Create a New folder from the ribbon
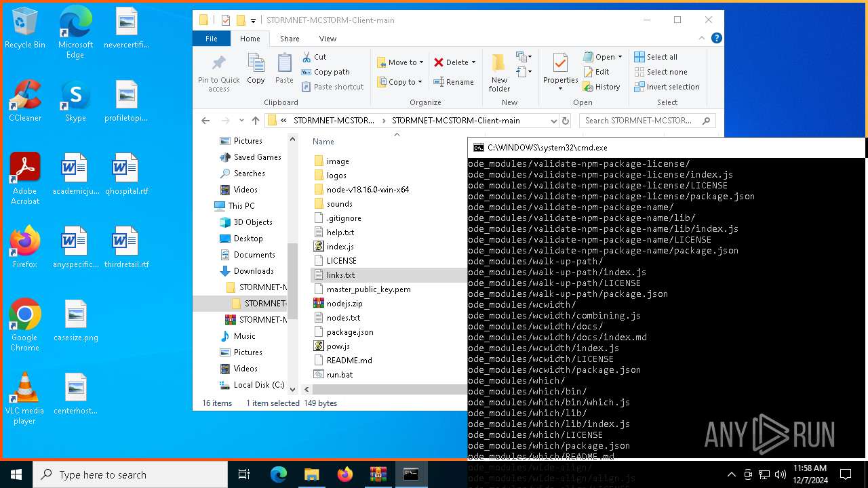This screenshot has height=488, width=868. coord(499,73)
